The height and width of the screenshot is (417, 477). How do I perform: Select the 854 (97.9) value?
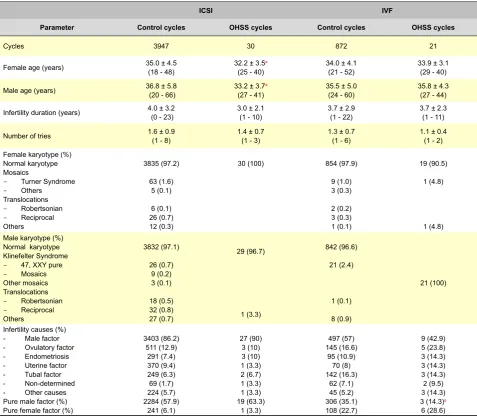point(341,164)
